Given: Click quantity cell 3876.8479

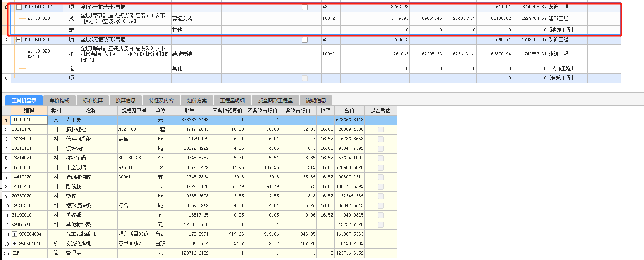Looking at the screenshot, I should click(190, 168).
